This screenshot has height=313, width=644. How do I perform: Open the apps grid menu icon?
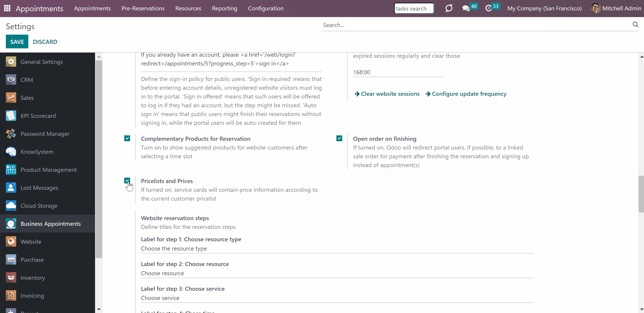click(7, 8)
